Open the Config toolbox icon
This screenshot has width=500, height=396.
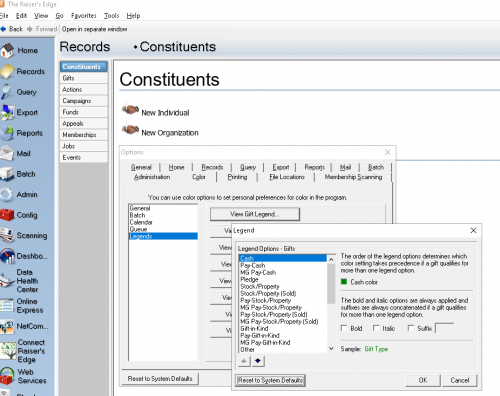[x=7, y=215]
